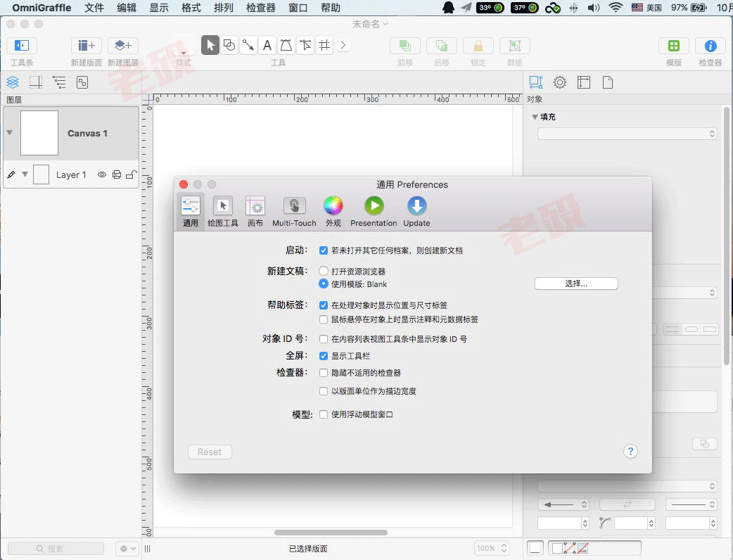
Task: Uncheck 显示工具栏 full screen option
Action: pos(323,356)
